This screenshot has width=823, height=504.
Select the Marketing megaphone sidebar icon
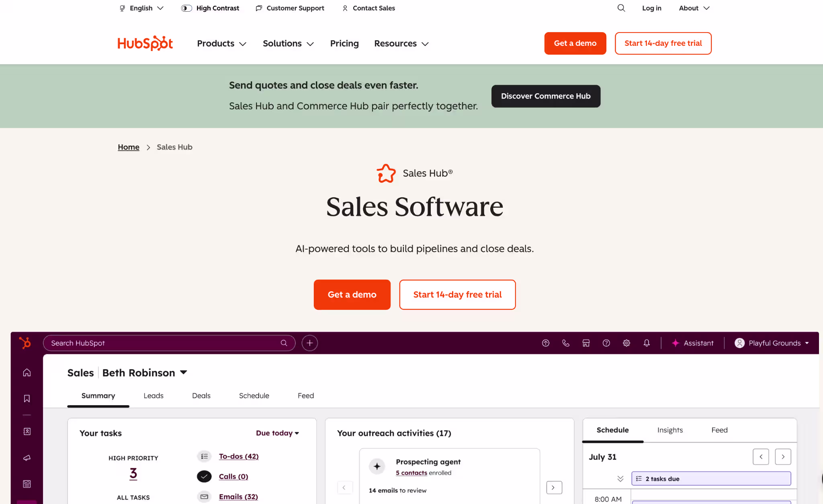pos(27,457)
